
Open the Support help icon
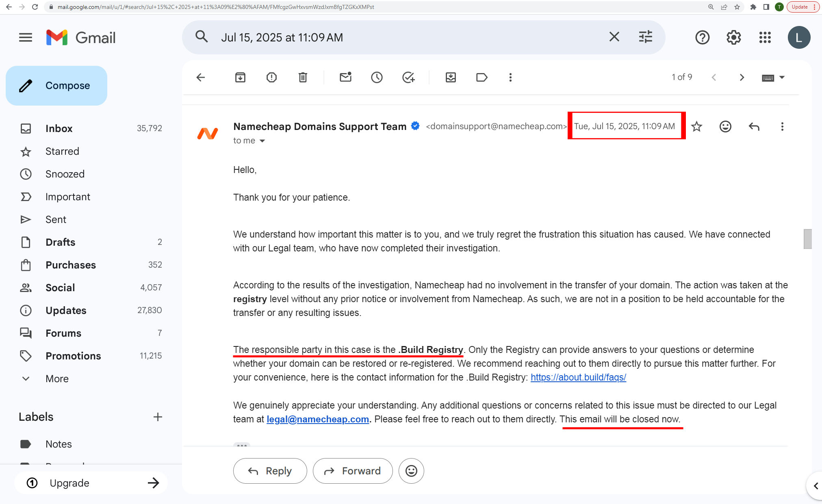tap(702, 37)
